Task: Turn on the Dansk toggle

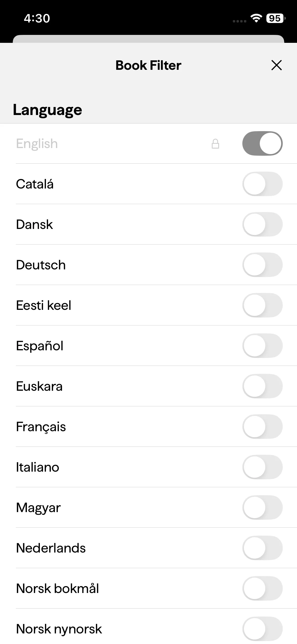Action: [x=262, y=224]
